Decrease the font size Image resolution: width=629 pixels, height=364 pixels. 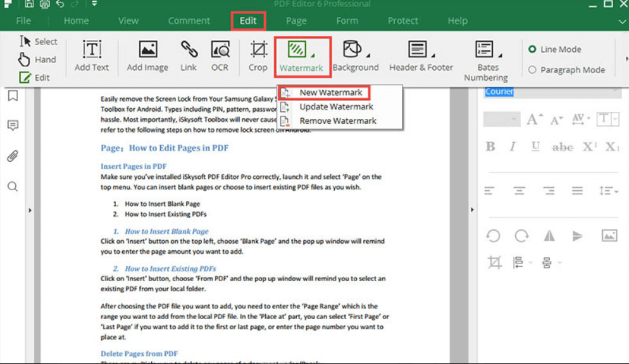coord(557,119)
